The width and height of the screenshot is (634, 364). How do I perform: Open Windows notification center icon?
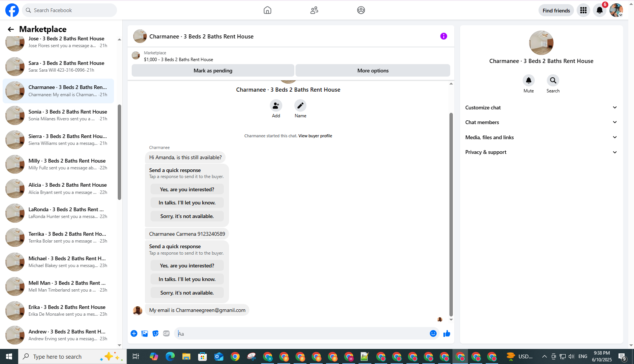coord(622,356)
